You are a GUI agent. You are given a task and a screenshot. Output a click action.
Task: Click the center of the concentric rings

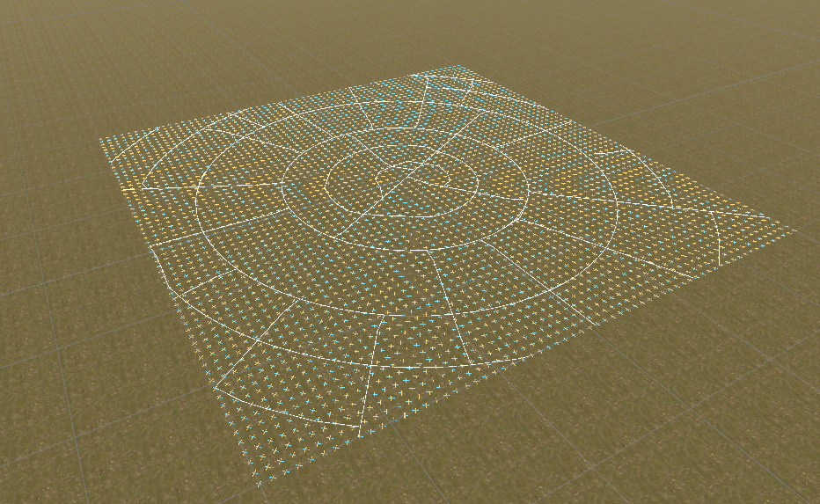(x=400, y=179)
